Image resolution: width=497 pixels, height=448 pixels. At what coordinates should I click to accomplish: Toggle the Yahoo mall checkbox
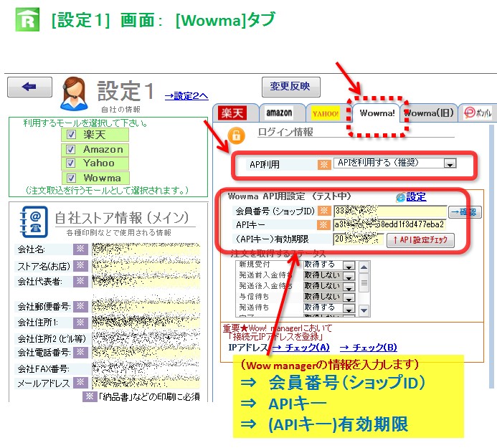(x=70, y=163)
